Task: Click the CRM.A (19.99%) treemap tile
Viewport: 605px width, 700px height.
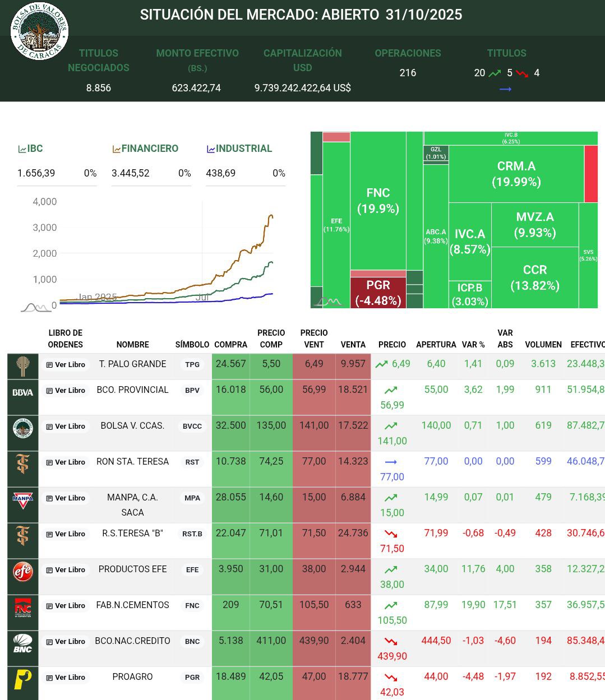Action: click(516, 174)
